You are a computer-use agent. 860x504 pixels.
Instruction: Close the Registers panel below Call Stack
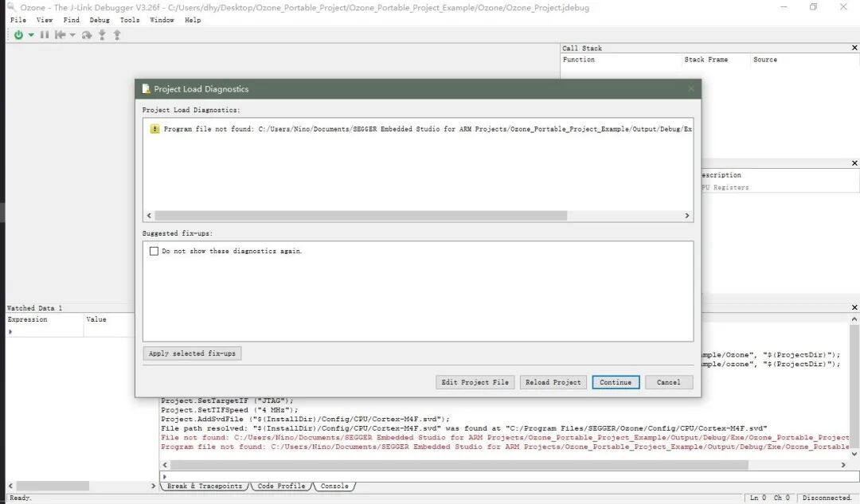click(854, 163)
